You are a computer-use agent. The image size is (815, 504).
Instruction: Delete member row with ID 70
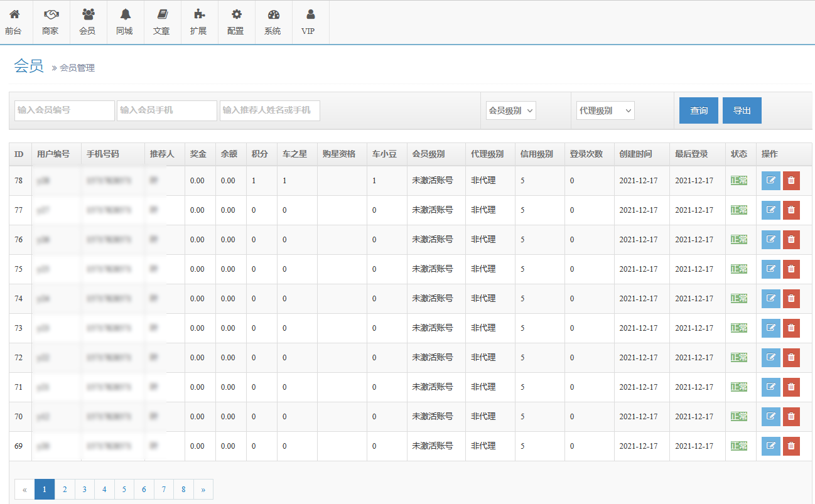[x=791, y=417]
